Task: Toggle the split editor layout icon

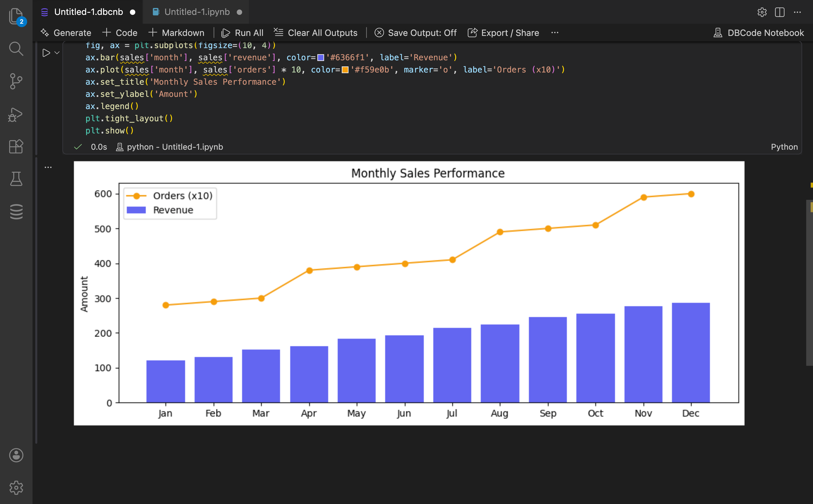Action: (x=780, y=12)
